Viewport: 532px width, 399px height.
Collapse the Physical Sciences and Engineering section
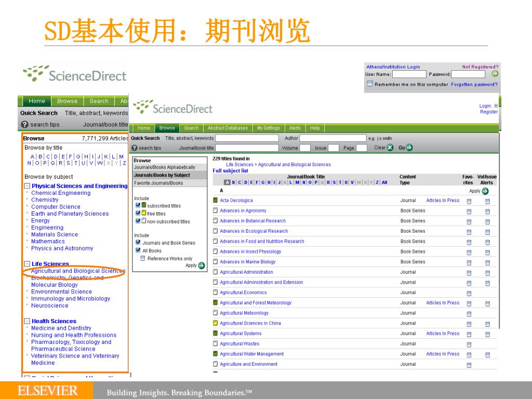click(27, 186)
